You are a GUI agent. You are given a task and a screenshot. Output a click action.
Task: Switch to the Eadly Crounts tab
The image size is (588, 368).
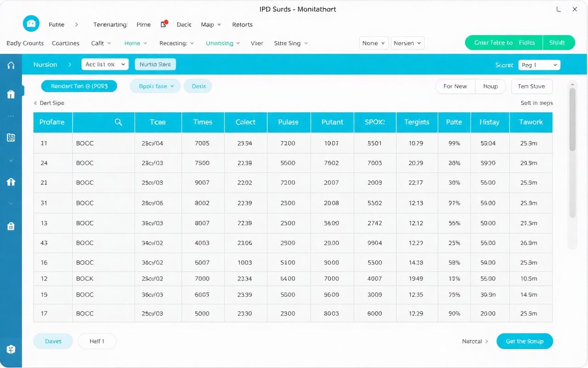(25, 43)
